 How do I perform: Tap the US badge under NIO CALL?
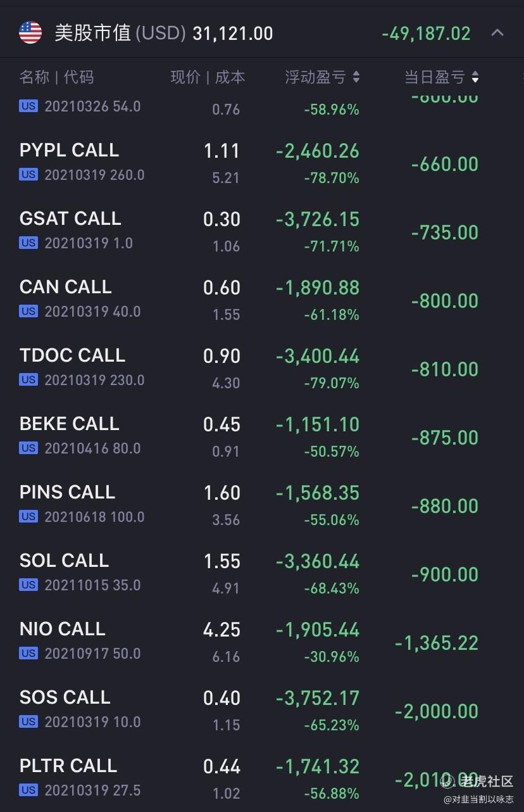point(28,653)
